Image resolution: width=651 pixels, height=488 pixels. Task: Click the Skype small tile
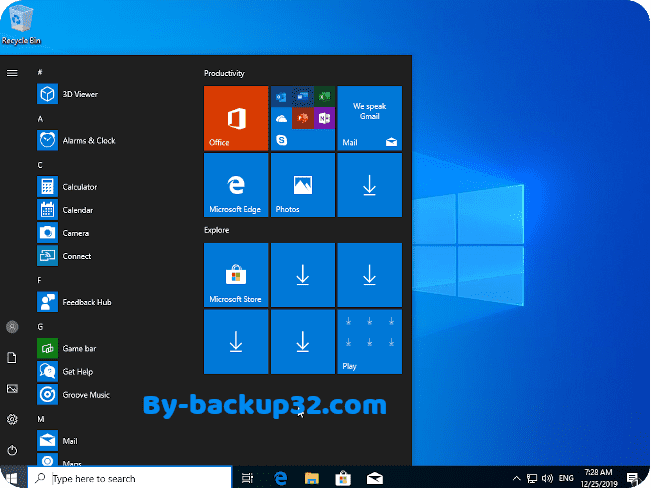point(281,140)
